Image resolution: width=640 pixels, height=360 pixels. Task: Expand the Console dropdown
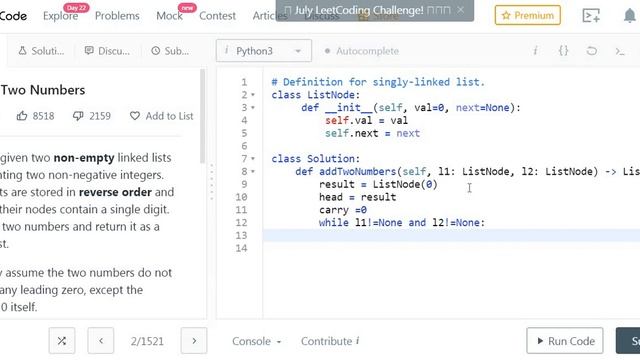coord(257,341)
